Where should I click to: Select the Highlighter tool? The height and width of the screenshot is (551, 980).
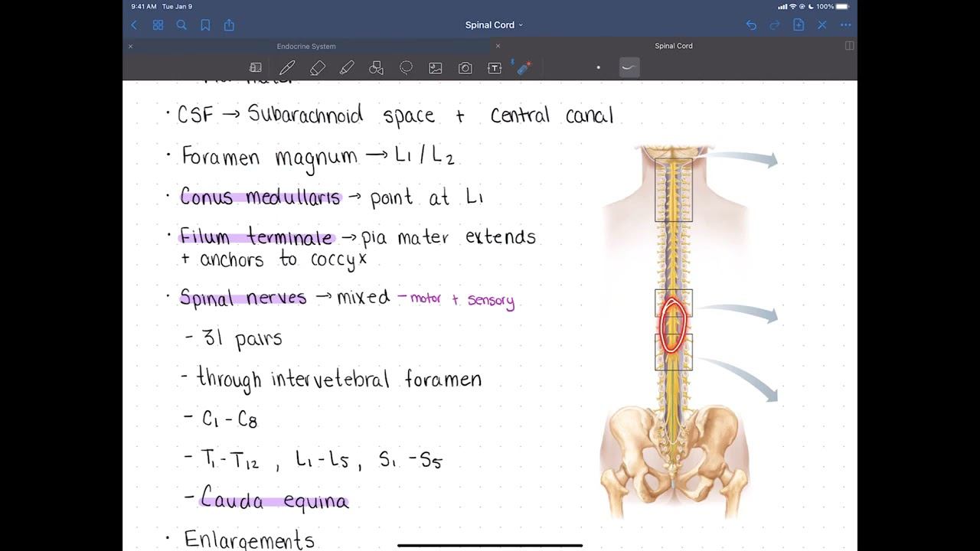point(347,68)
